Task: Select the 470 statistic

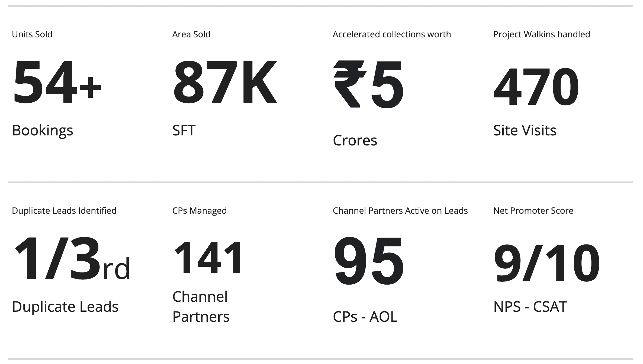Action: tap(536, 87)
